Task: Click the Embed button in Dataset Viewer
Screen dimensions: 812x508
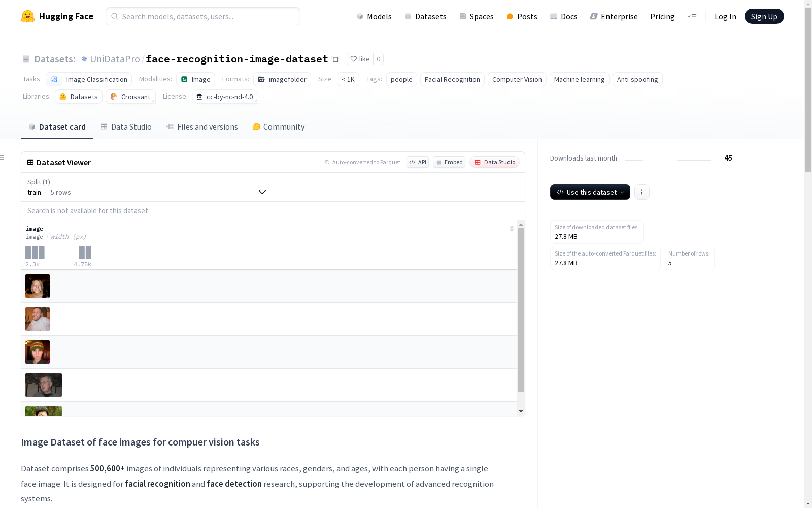Action: coord(449,162)
